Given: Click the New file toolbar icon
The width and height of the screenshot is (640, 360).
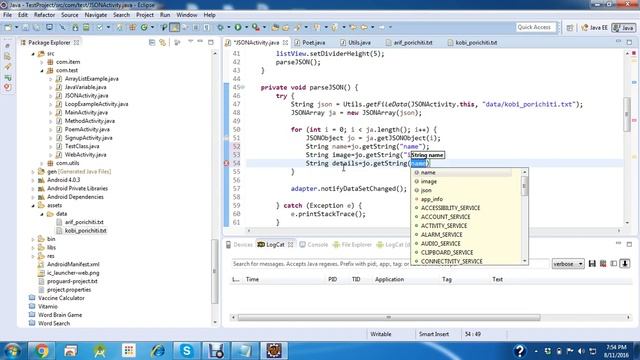Looking at the screenshot, I should tap(8, 27).
